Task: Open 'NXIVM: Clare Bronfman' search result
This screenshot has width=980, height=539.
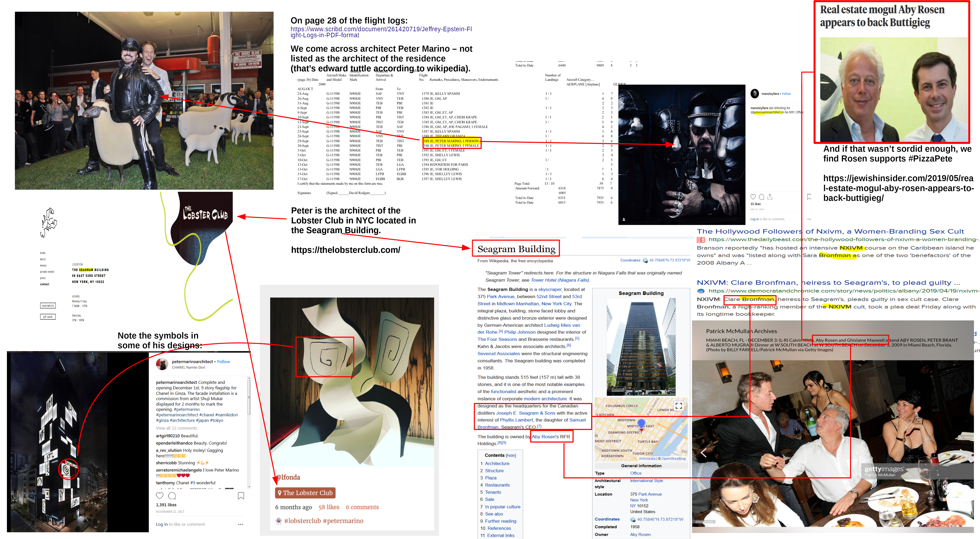Action: point(829,283)
